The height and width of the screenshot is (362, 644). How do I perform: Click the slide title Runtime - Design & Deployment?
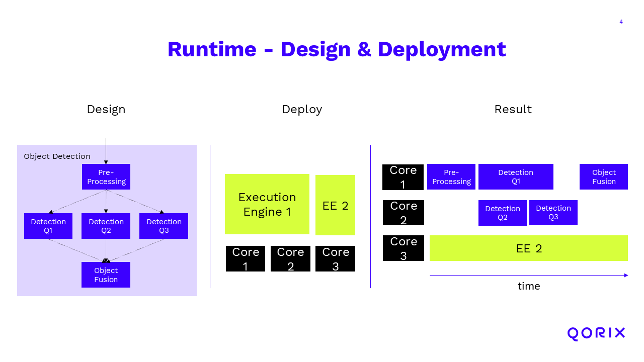(x=337, y=49)
